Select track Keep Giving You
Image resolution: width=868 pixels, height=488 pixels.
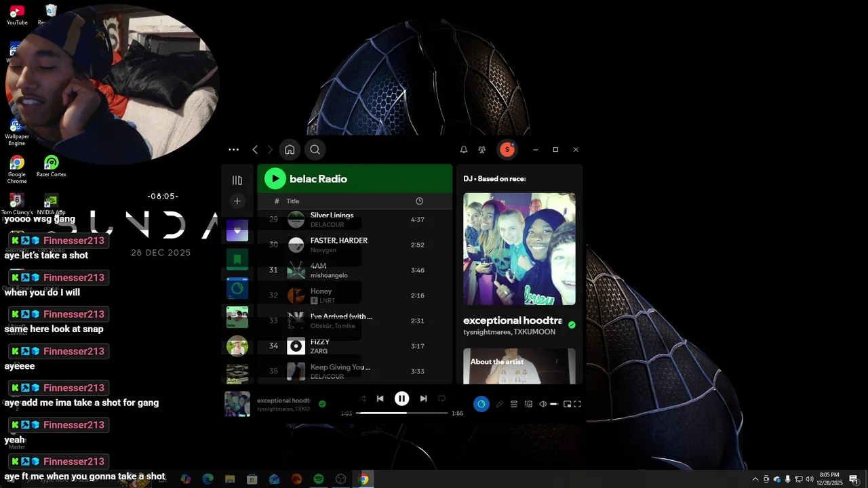pyautogui.click(x=355, y=371)
